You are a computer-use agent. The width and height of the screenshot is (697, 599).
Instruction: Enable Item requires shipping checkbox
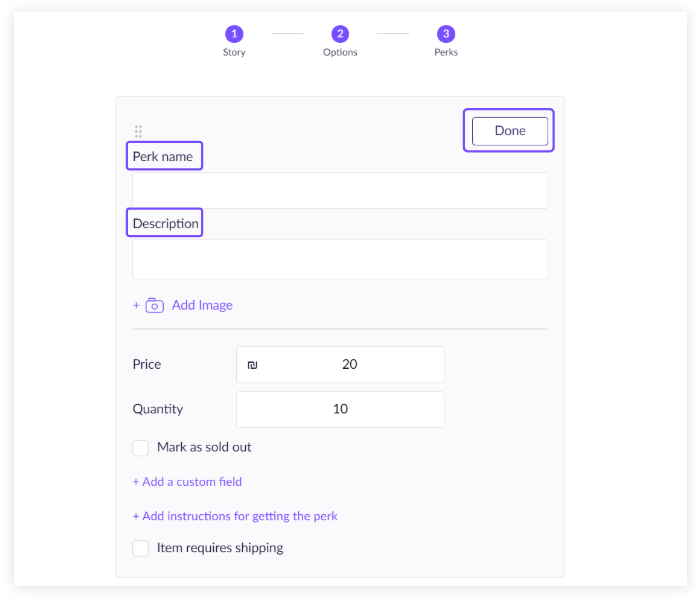click(x=141, y=548)
